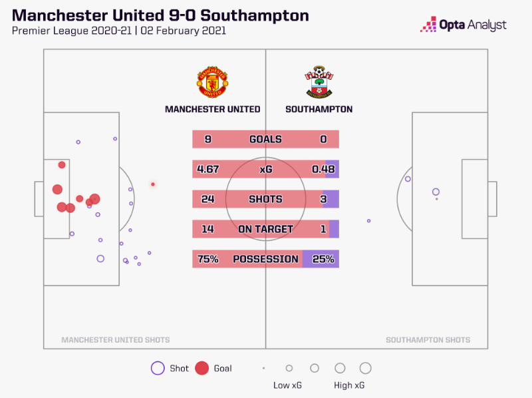532x398 pixels.
Task: Click the Southampton club crest
Action: click(x=319, y=83)
